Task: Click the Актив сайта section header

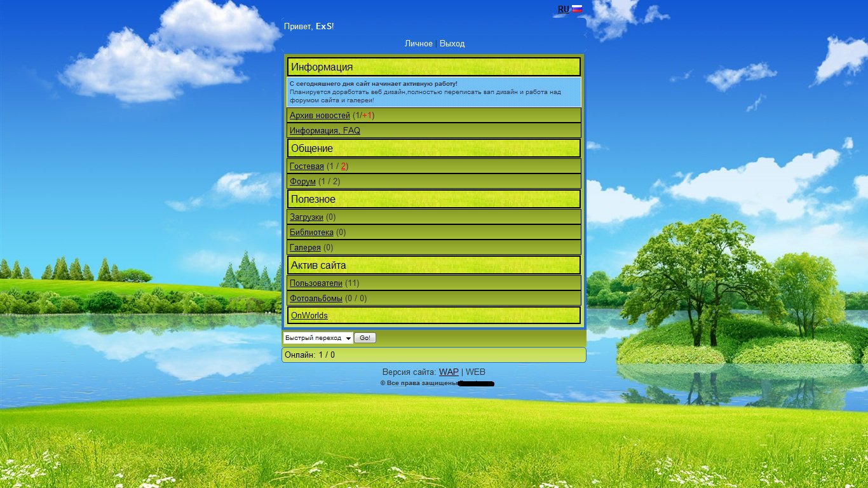Action: click(434, 265)
